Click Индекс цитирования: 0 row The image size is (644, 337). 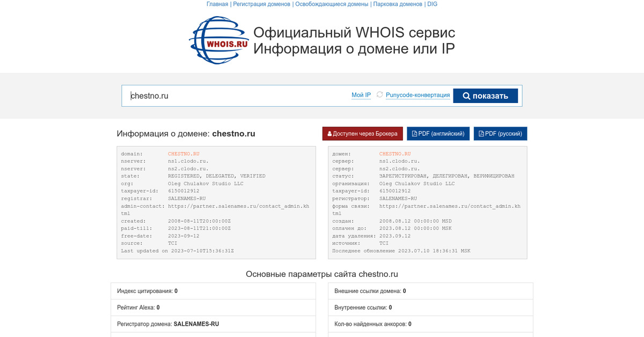click(x=214, y=291)
